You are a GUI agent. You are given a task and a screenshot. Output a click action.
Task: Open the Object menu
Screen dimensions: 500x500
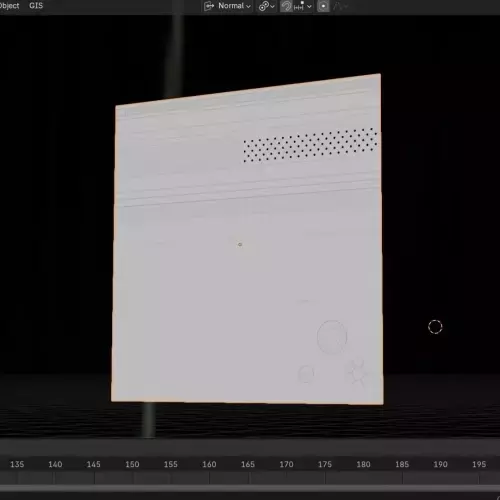tap(10, 6)
